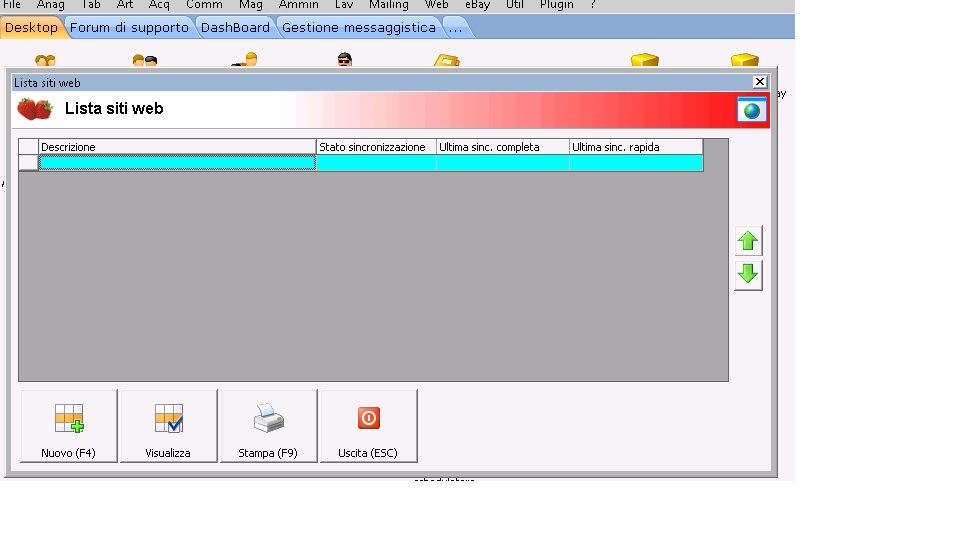Open the Tab menu
Viewport: 960px width, 540px height.
pos(91,5)
